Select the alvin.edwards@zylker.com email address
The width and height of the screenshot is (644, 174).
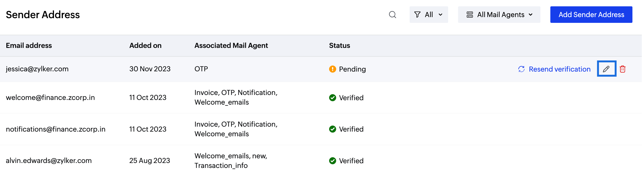click(x=49, y=161)
